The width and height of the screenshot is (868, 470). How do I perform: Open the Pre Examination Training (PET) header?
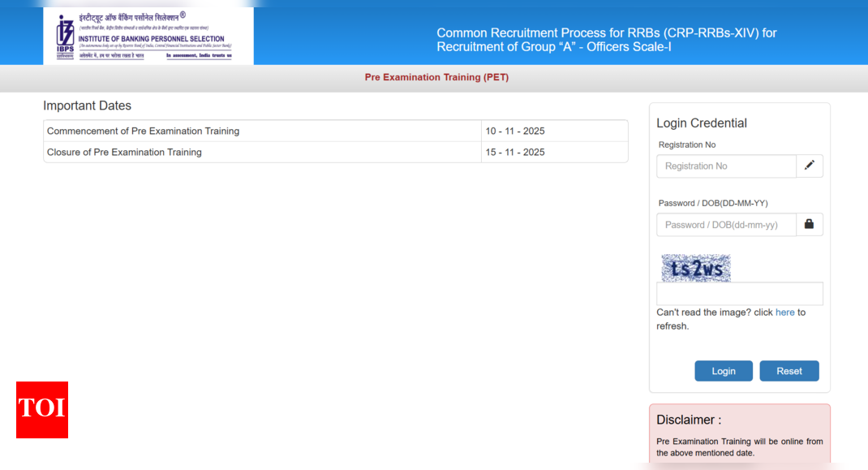pos(436,77)
